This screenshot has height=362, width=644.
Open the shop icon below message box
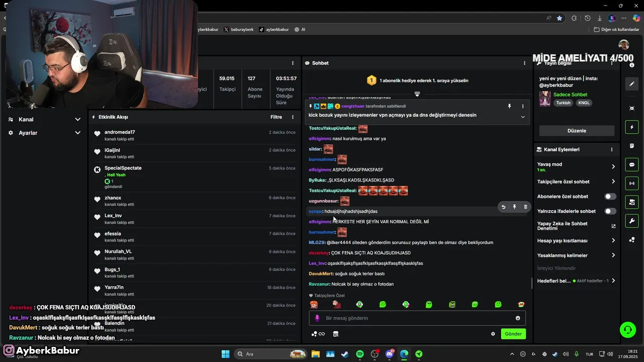tap(336, 334)
